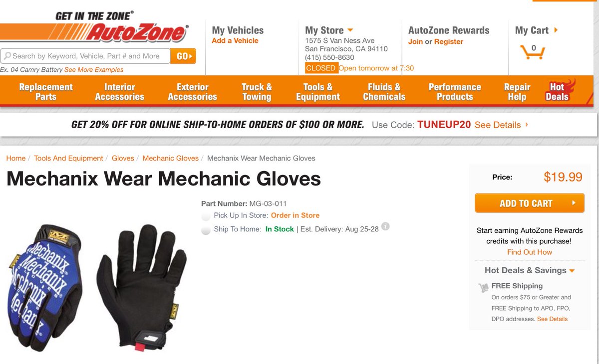Click the search magnifier icon
This screenshot has height=364, width=599.
tap(7, 56)
